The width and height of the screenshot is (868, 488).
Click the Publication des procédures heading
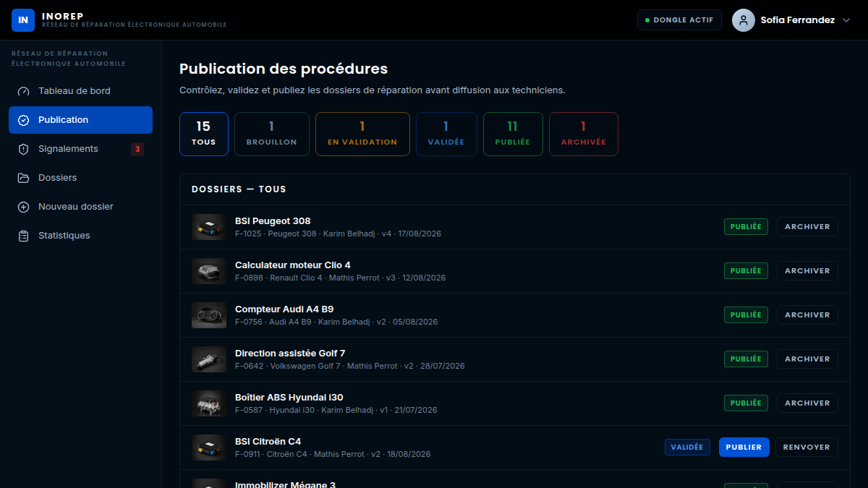pyautogui.click(x=284, y=69)
